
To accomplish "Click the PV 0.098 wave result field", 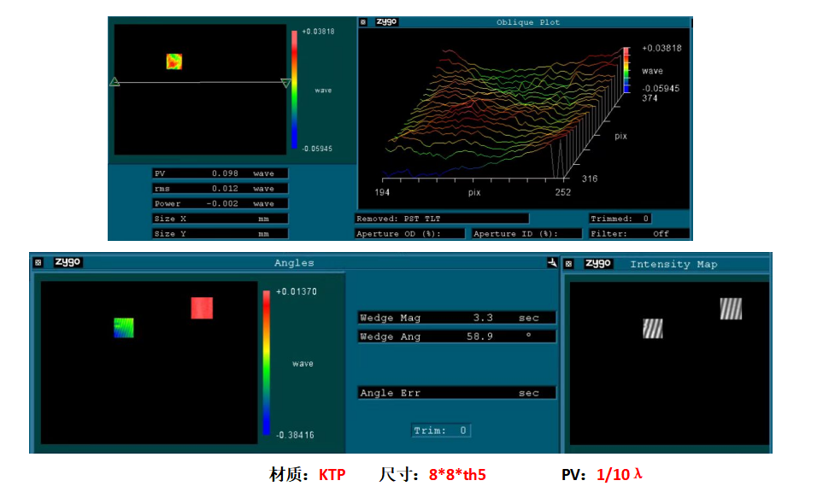I will coord(220,173).
